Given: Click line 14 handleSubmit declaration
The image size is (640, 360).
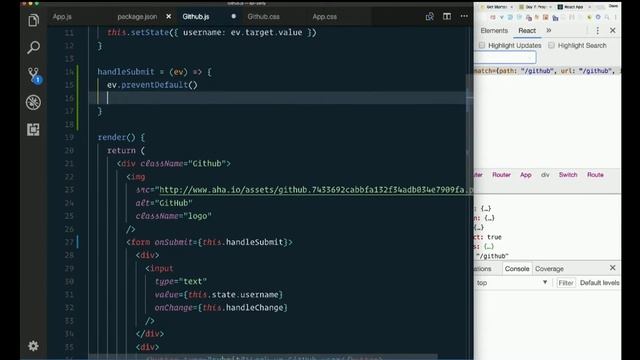Looking at the screenshot, I should (x=154, y=72).
